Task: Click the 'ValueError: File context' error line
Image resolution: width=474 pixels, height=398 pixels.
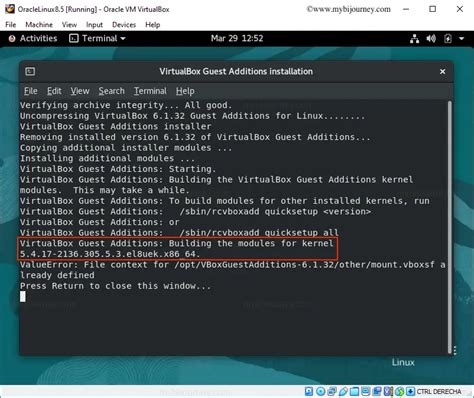Action: click(x=233, y=270)
